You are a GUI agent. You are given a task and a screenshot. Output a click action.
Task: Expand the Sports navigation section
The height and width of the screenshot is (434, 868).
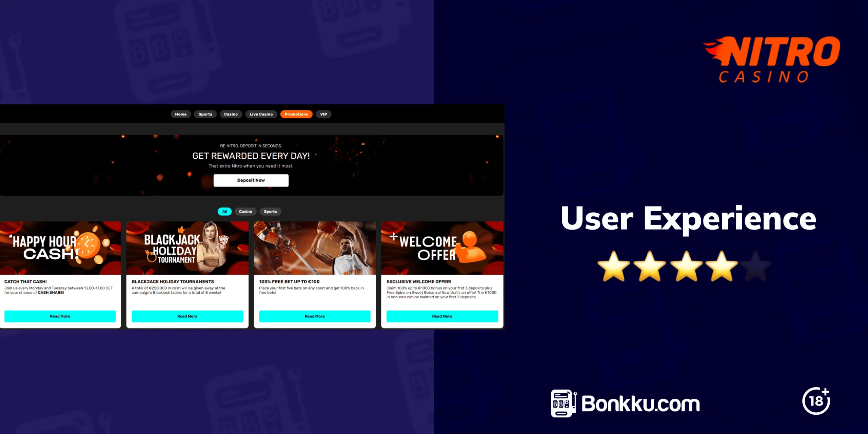point(205,114)
